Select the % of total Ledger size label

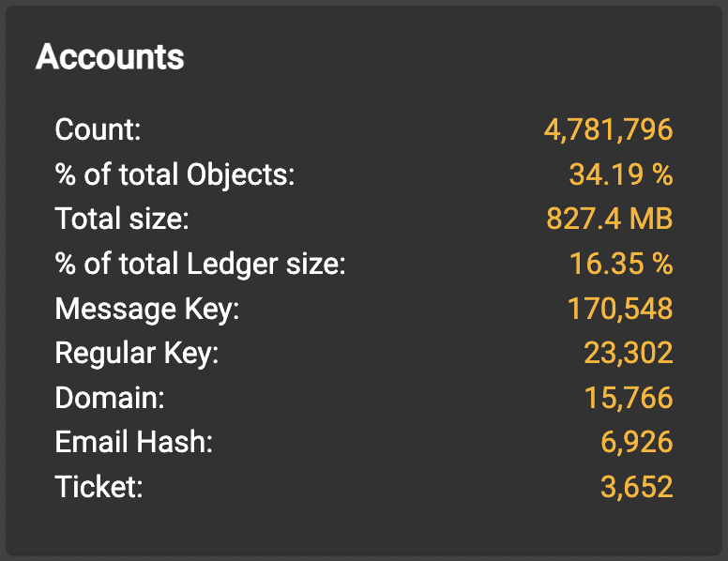[201, 265]
